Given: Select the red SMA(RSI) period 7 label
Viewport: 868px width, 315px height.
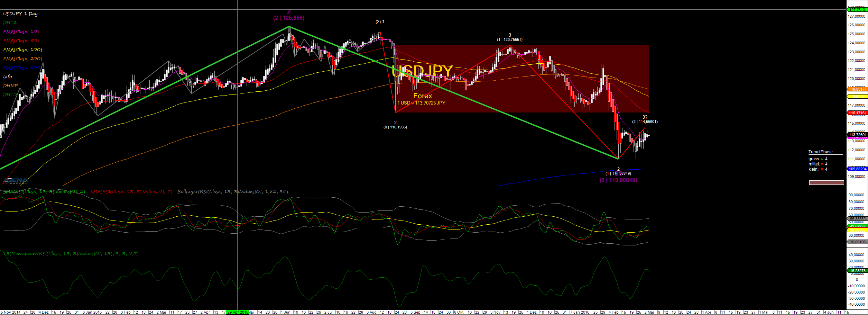Looking at the screenshot, I should coord(131,192).
